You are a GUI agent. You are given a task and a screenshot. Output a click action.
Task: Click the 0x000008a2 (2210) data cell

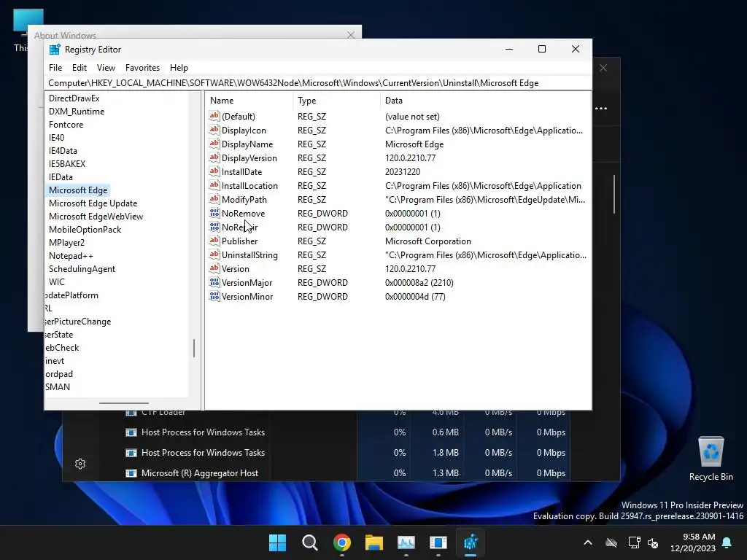419,282
